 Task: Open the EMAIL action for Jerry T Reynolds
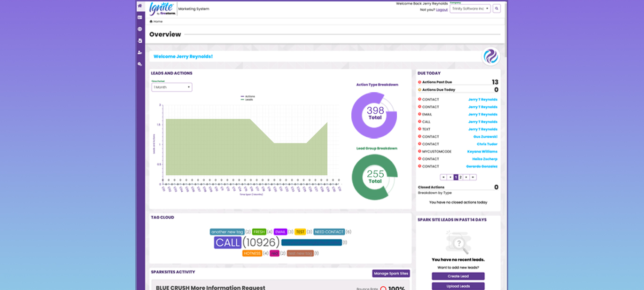[x=457, y=114]
